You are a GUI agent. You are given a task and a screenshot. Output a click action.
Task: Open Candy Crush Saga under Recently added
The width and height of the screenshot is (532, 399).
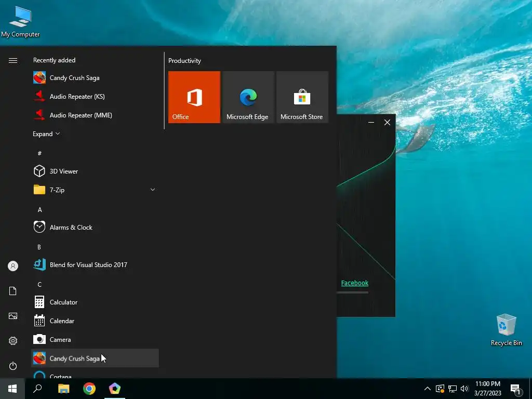pyautogui.click(x=95, y=78)
